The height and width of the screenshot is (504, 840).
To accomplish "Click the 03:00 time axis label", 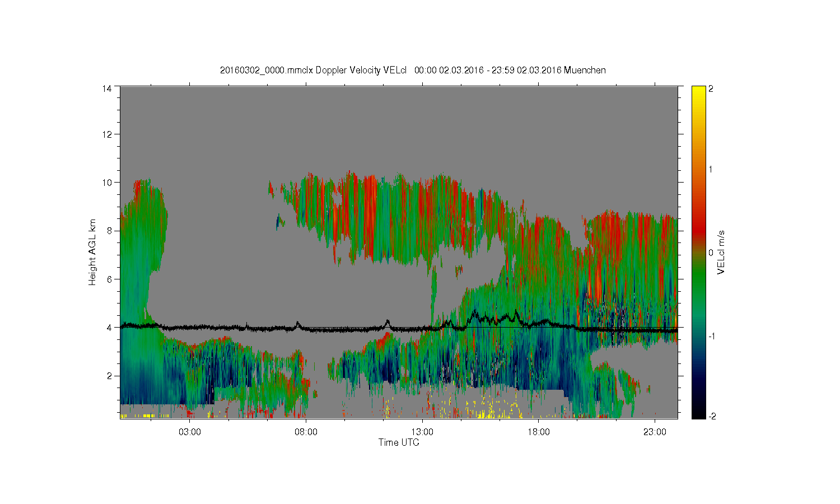I will pyautogui.click(x=190, y=432).
